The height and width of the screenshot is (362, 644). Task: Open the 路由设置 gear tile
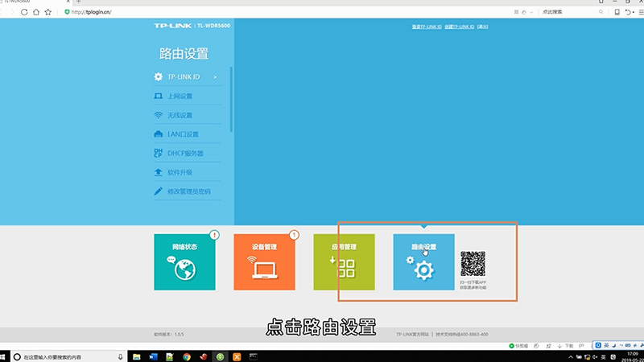[x=423, y=262]
